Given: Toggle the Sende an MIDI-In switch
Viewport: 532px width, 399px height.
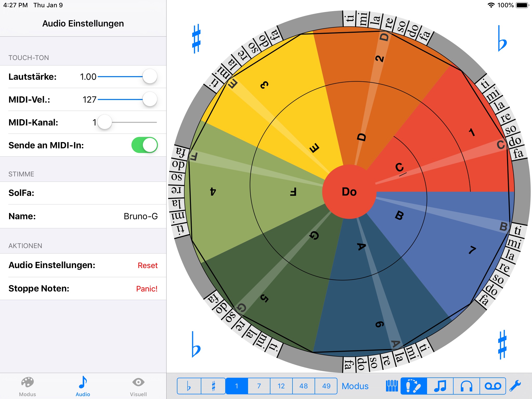Looking at the screenshot, I should pyautogui.click(x=144, y=145).
